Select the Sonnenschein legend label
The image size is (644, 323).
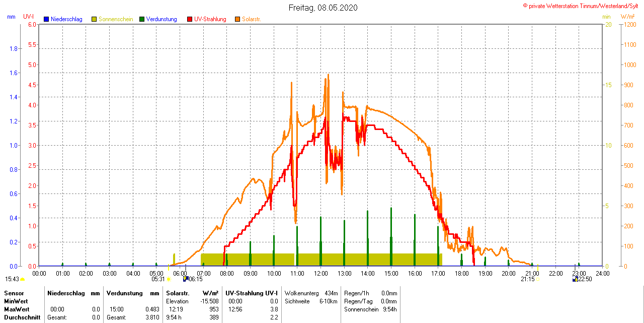[x=116, y=19]
